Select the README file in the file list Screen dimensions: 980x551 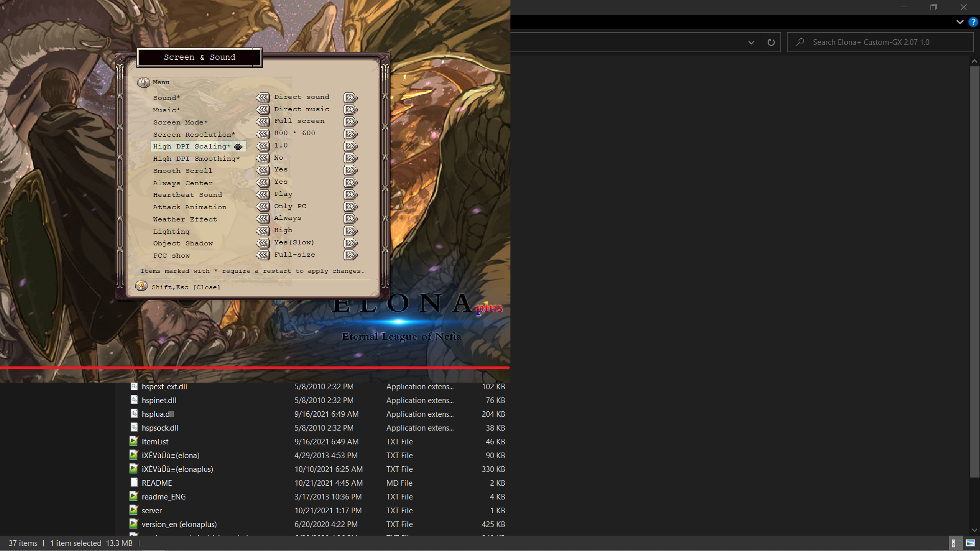coord(157,483)
